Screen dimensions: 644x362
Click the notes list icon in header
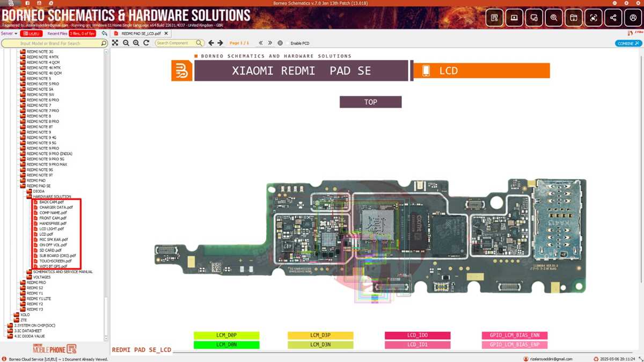494,18
